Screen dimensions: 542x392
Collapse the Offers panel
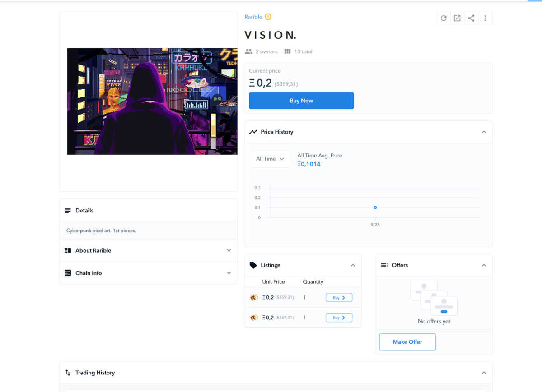pyautogui.click(x=484, y=265)
